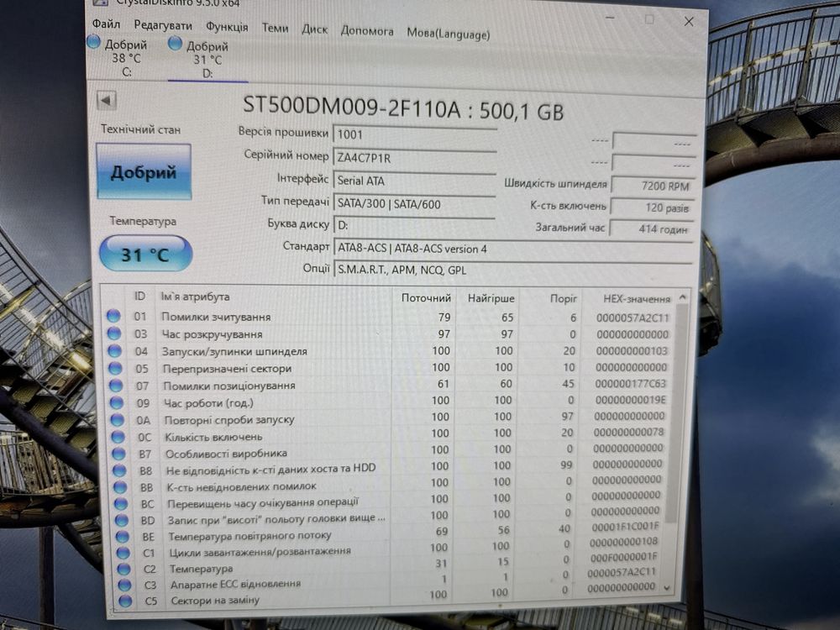Click the 31 °C temperature button

145,254
